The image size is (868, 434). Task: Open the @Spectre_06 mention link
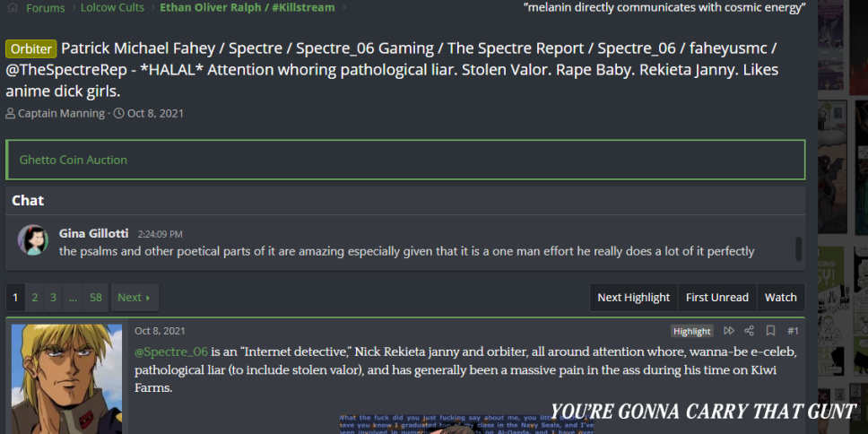[x=170, y=352]
